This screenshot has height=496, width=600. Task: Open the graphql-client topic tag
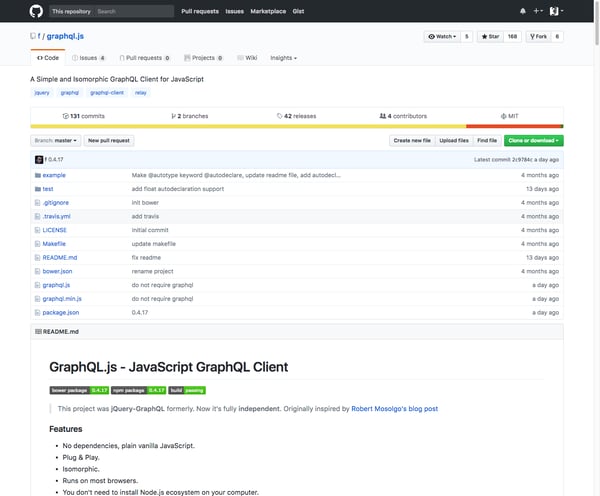point(107,93)
